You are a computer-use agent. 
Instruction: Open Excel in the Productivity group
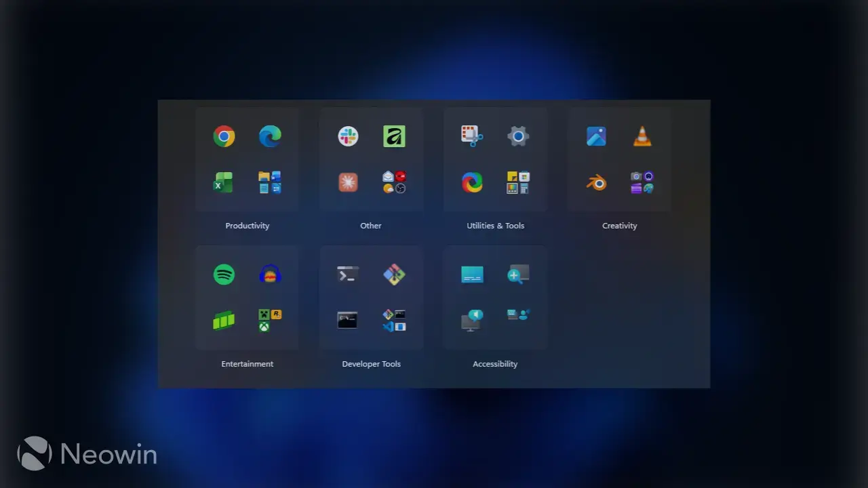pos(224,182)
